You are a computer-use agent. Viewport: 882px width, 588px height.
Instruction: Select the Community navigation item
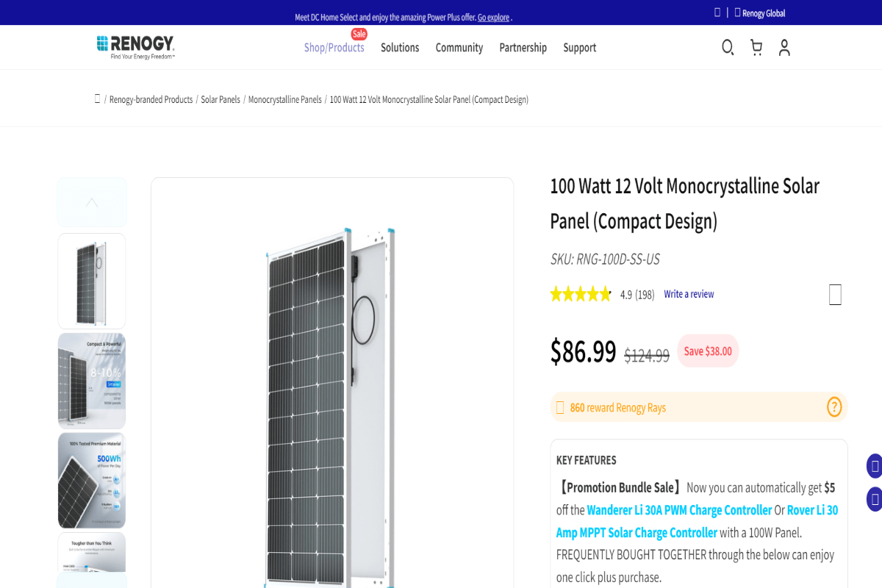pyautogui.click(x=459, y=47)
